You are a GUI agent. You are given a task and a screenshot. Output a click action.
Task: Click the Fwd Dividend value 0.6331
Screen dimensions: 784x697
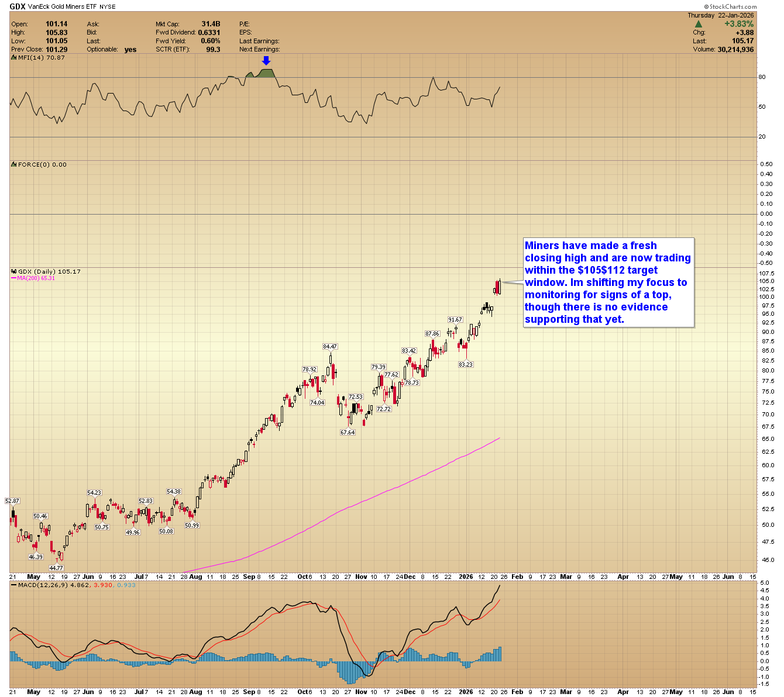coord(209,33)
